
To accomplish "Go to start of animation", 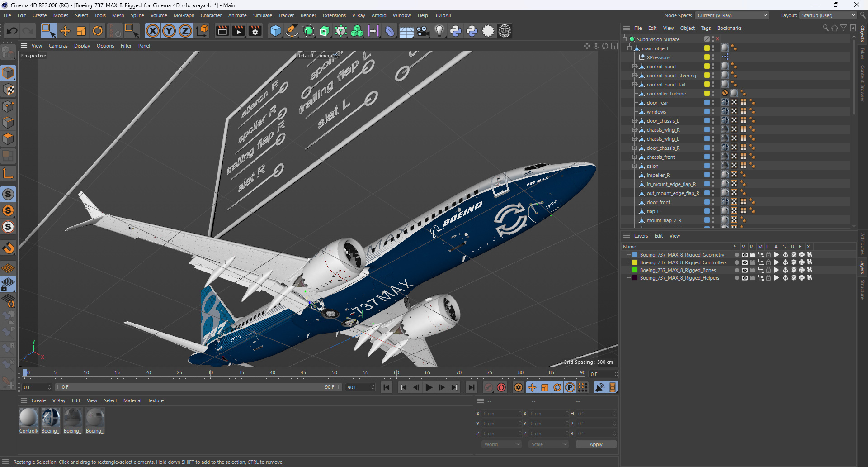I will (x=387, y=387).
